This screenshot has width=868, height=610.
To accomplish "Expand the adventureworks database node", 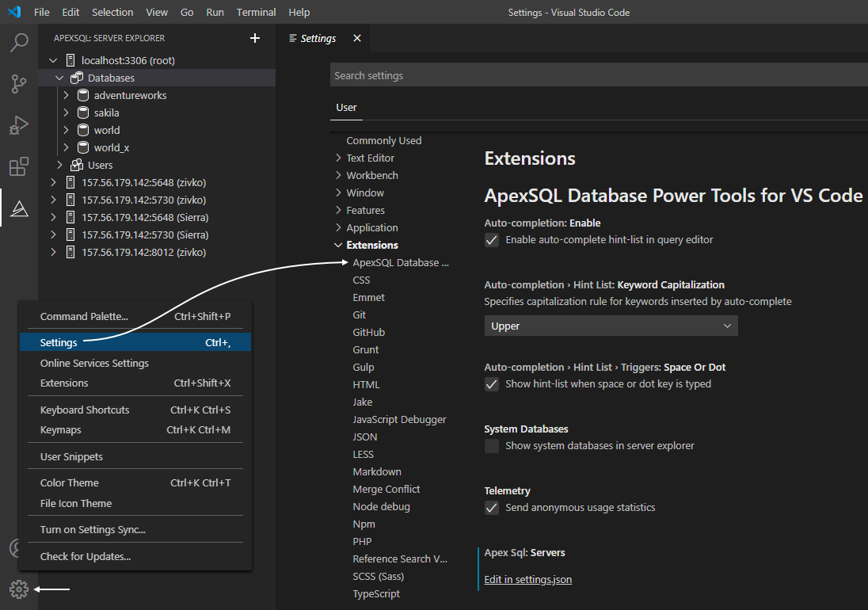I will [x=66, y=95].
